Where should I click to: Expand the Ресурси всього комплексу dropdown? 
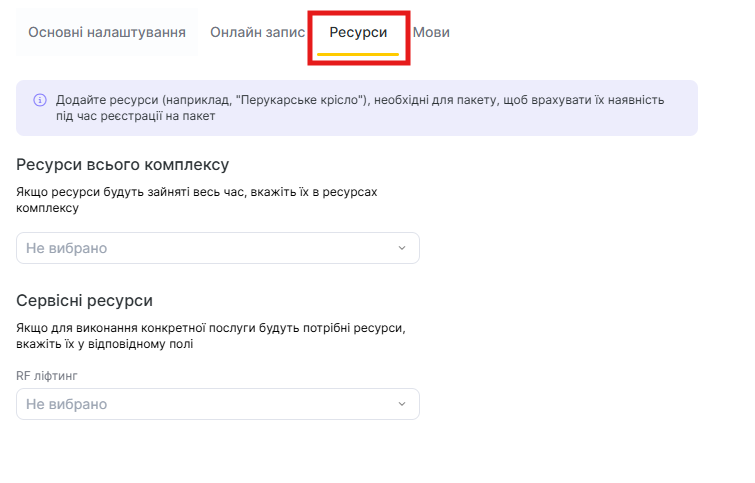point(218,248)
